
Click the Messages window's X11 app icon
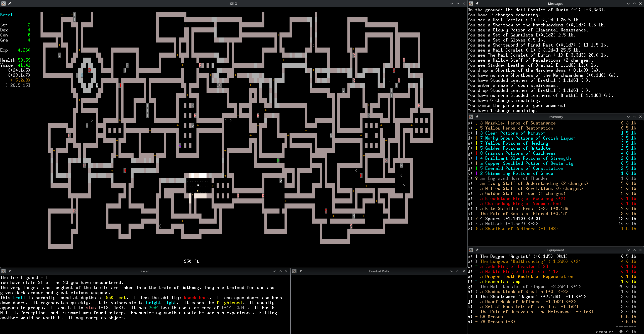pos(471,4)
